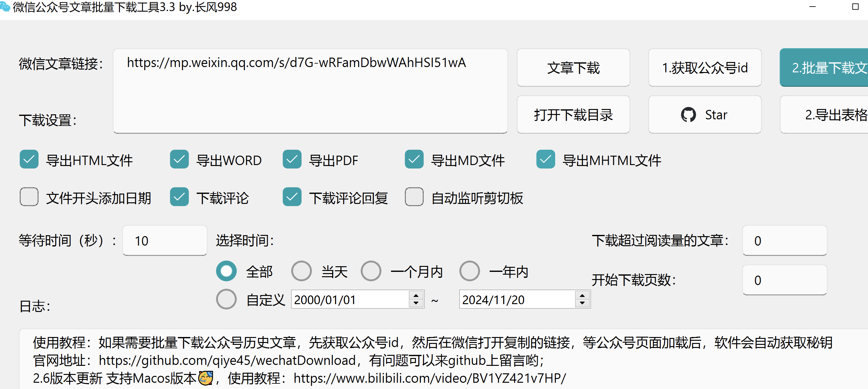Screen dimensions: 868x389
Task: Select 一个月内 time range
Action: tap(371, 271)
